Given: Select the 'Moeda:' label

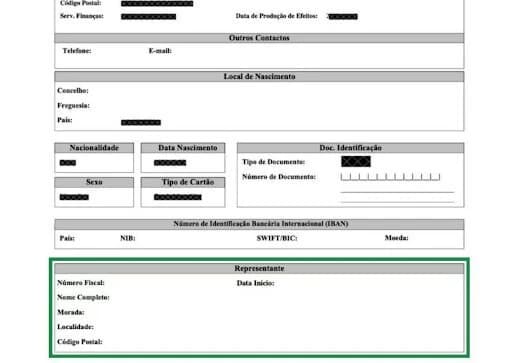Looking at the screenshot, I should point(396,238).
